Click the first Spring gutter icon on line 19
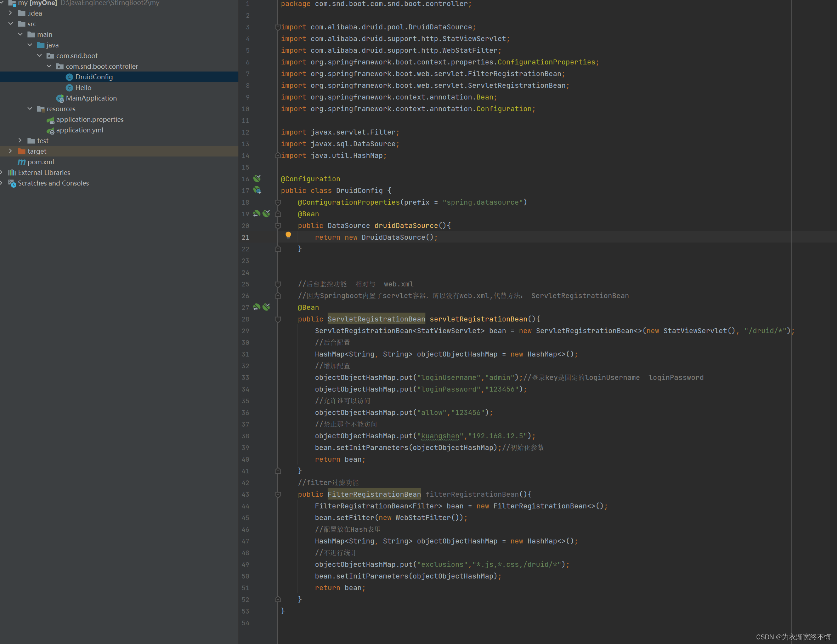This screenshot has height=644, width=837. click(257, 213)
